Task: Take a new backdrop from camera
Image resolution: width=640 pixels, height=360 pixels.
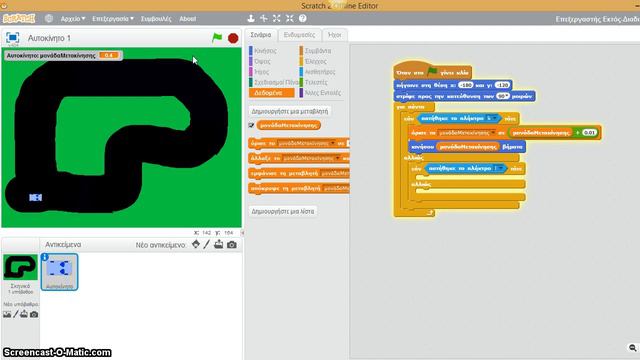Action: (x=34, y=314)
